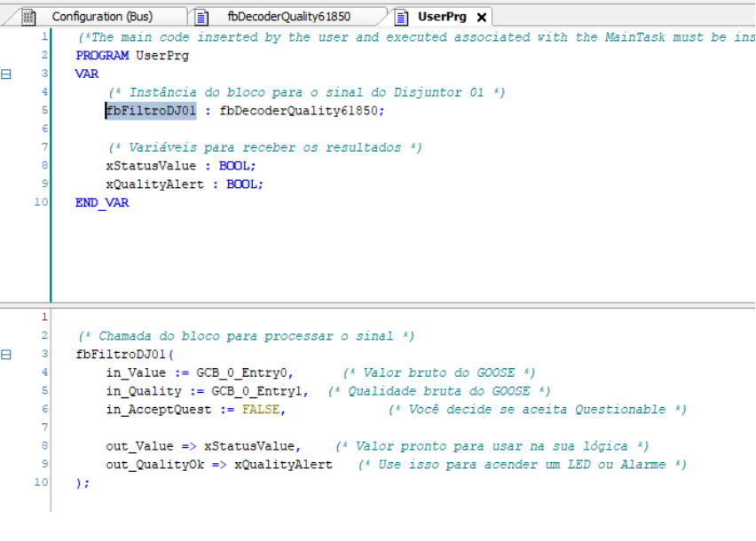Screen dimensions: 756x541
Task: Click the END_VAR keyword
Action: pos(102,203)
